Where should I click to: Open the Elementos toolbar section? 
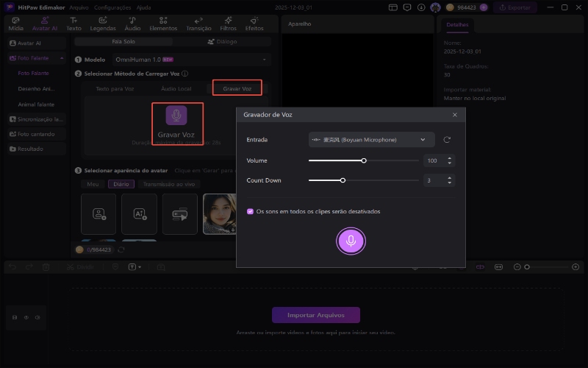pos(163,24)
